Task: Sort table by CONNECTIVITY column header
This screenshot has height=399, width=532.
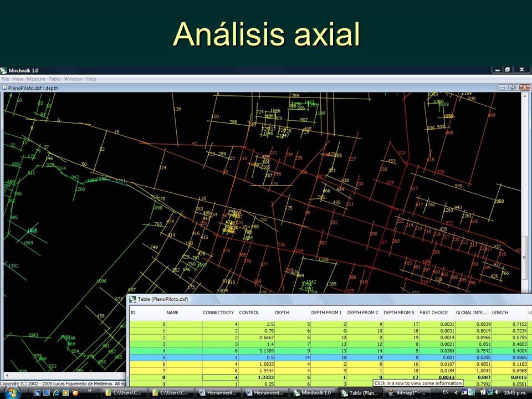Action: 220,313
